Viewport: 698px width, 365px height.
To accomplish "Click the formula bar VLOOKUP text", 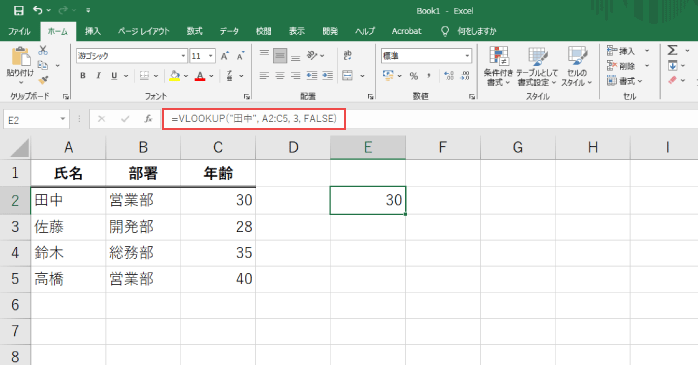I will [254, 119].
